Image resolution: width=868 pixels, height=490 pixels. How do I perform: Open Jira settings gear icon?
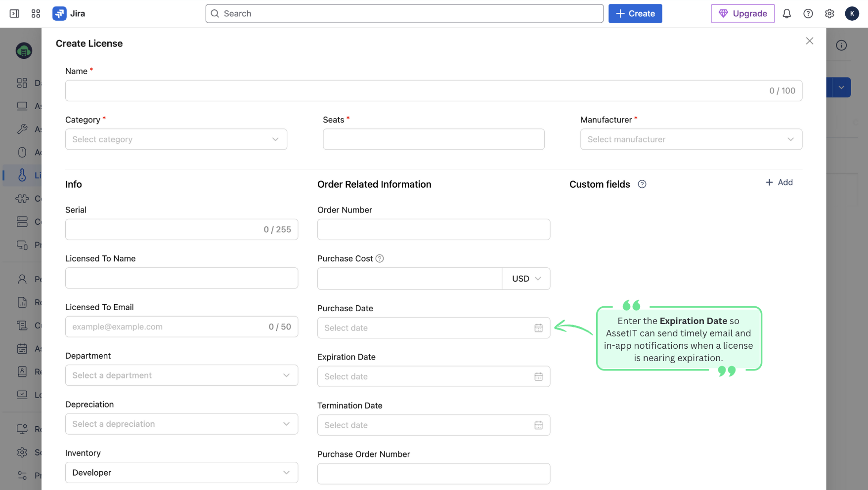[829, 13]
